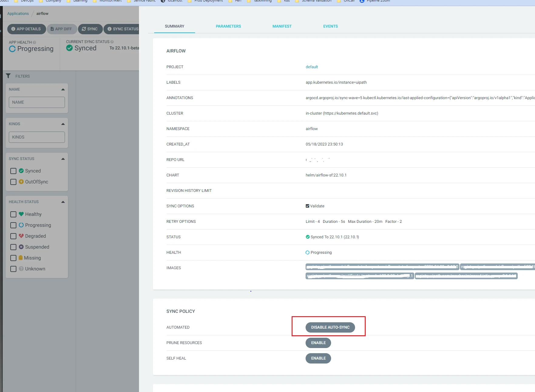Collapse the HEALTH STATUS filter section
This screenshot has width=535, height=392.
63,202
